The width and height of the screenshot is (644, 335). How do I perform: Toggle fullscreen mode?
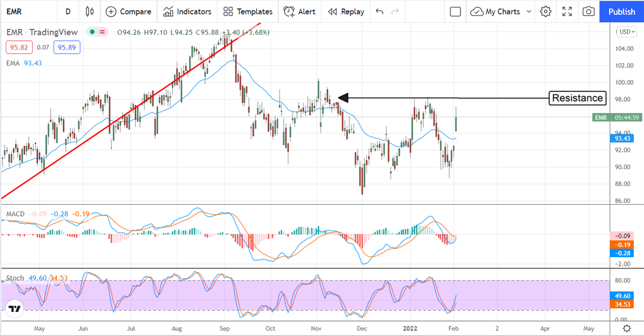point(567,11)
